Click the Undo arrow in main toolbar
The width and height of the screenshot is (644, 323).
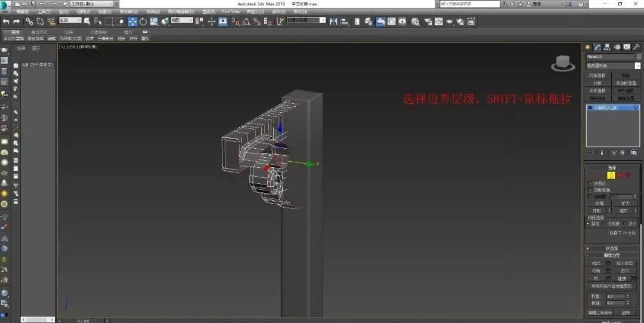click(x=6, y=21)
